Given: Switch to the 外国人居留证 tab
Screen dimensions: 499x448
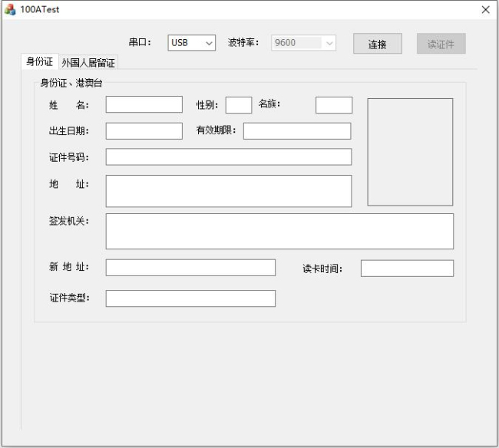Looking at the screenshot, I should (88, 63).
